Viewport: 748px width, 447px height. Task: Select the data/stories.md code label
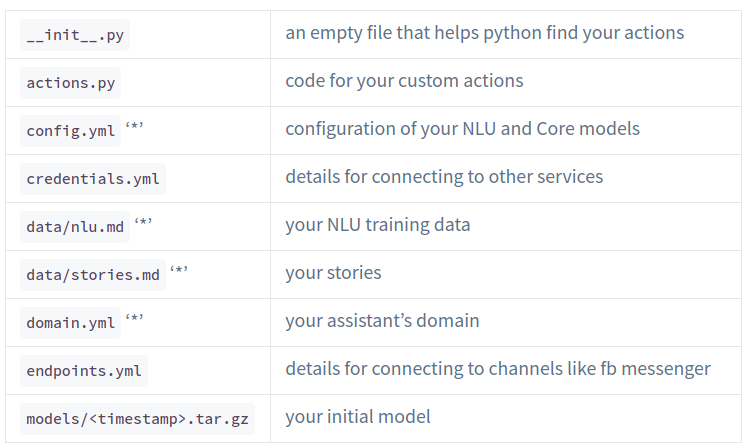[92, 275]
